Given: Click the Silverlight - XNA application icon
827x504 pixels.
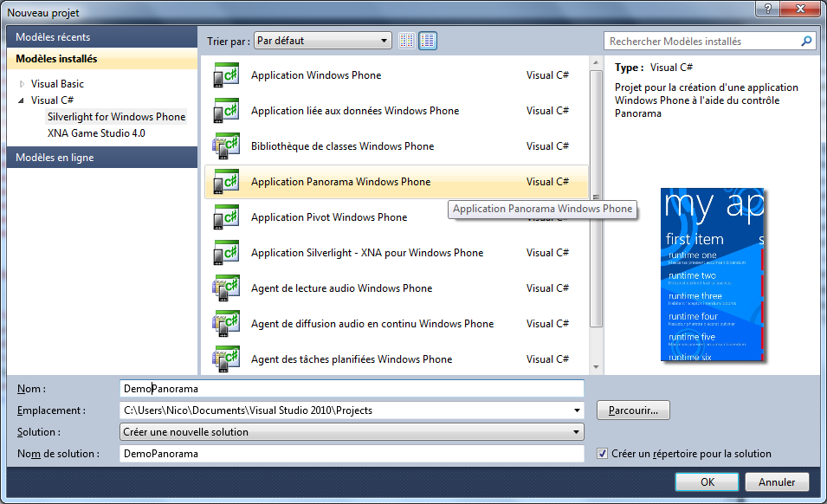Looking at the screenshot, I should 225,253.
